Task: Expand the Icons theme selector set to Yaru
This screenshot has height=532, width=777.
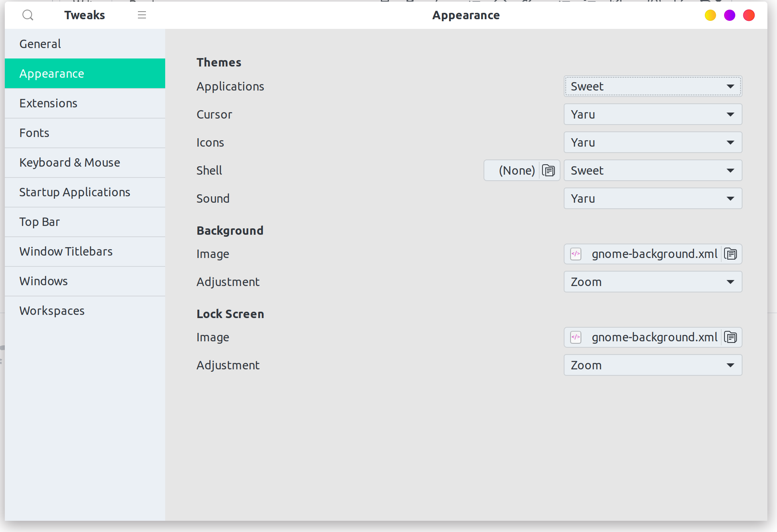Action: 652,142
